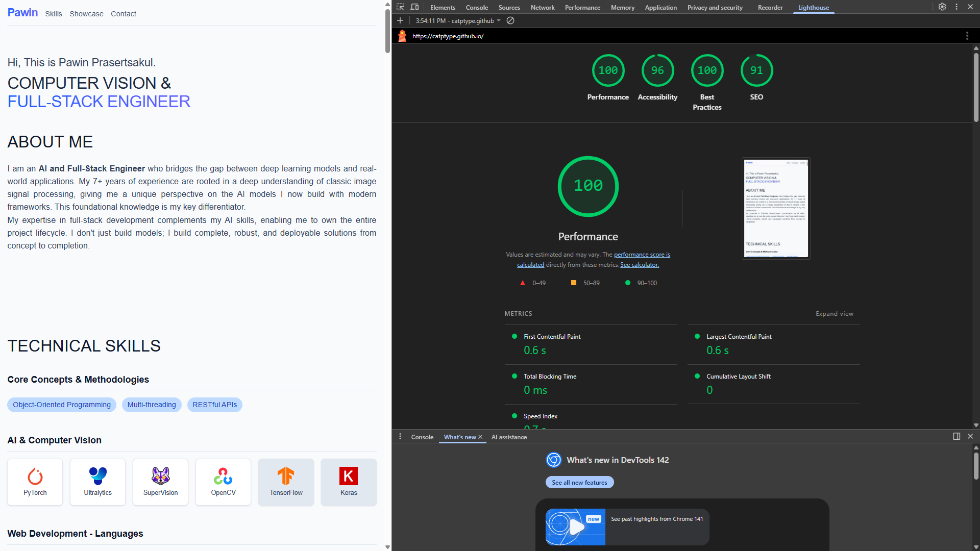980x551 pixels.
Task: Open the Privacy and security tab
Action: click(715, 7)
